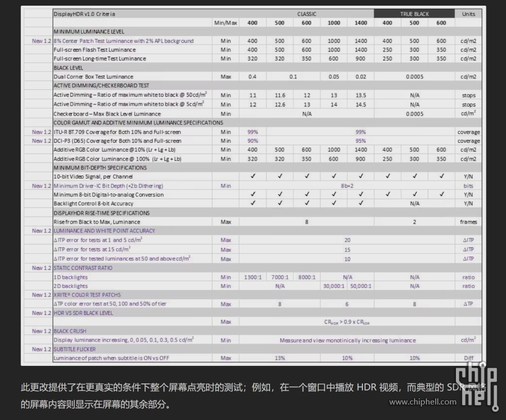506x420 pixels.
Task: Select the 'MINIMUM LUMINANCE LEVEL' section heading
Action: [89, 31]
